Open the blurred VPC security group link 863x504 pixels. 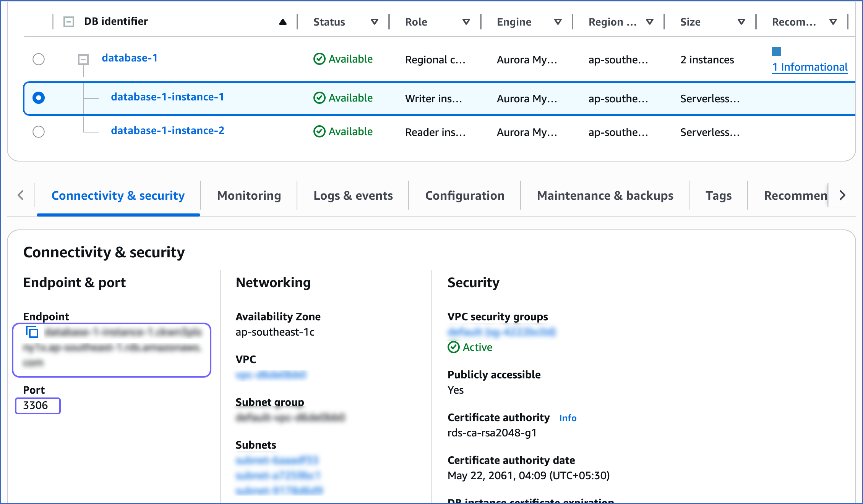pyautogui.click(x=501, y=332)
